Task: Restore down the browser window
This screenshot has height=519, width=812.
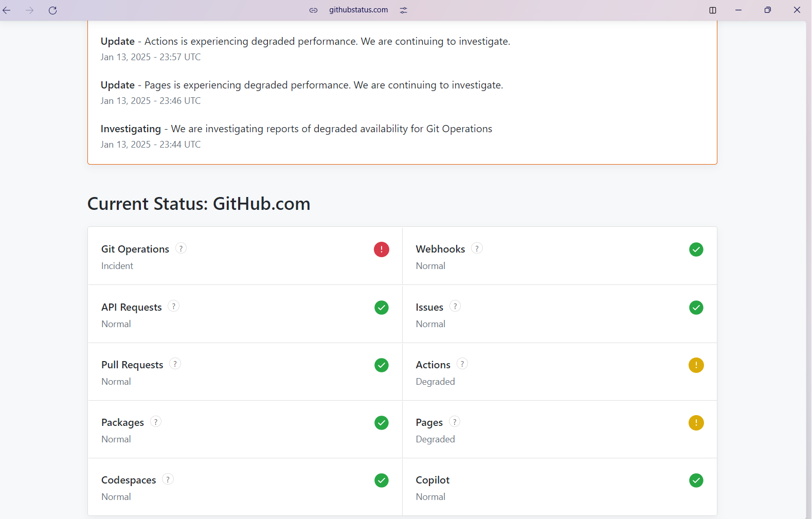Action: tap(768, 10)
